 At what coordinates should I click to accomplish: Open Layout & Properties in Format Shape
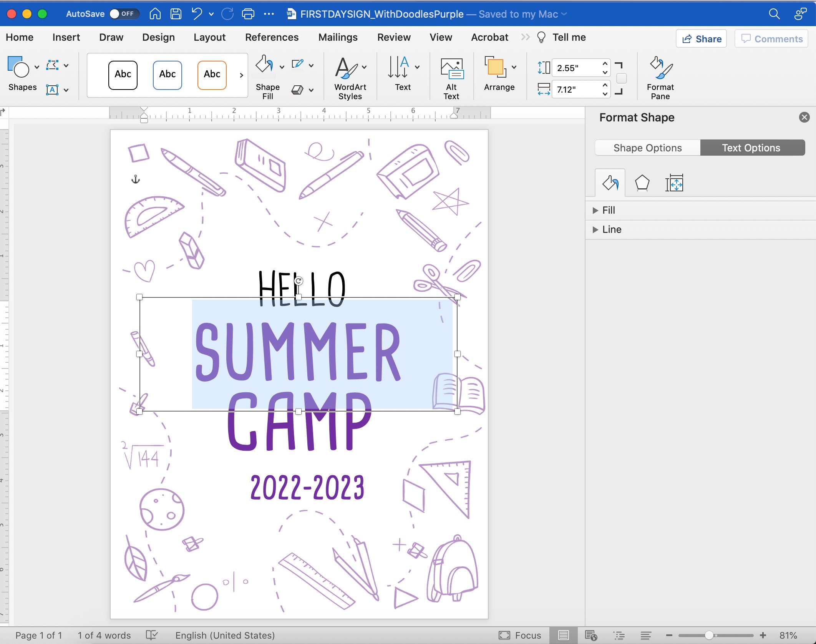tap(675, 183)
